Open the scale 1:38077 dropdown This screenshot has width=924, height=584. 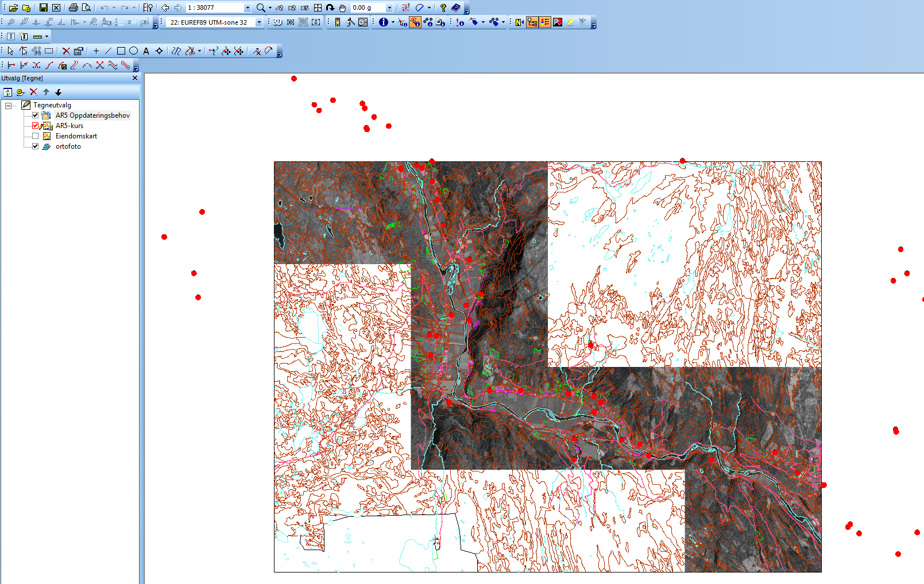coord(248,7)
